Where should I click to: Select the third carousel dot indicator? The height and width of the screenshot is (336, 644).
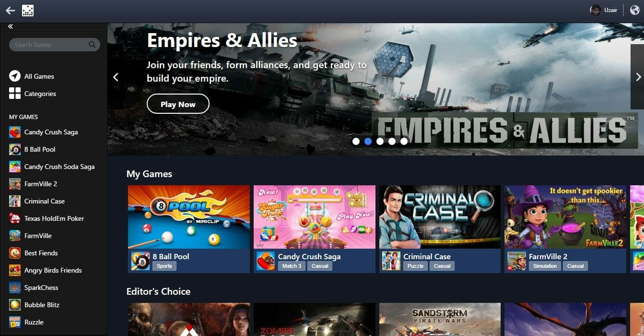(380, 141)
